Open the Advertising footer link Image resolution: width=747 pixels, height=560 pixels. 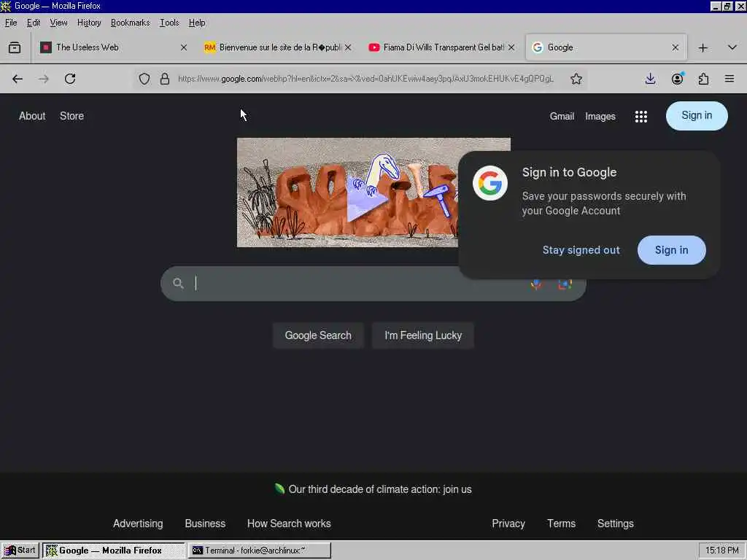pyautogui.click(x=138, y=524)
